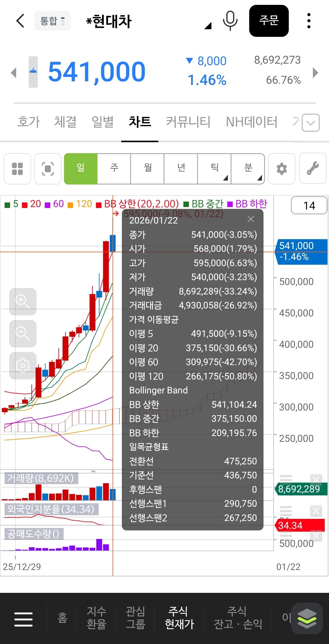The width and height of the screenshot is (329, 644).
Task: Open the gear overlay on chart
Action: tap(23, 366)
